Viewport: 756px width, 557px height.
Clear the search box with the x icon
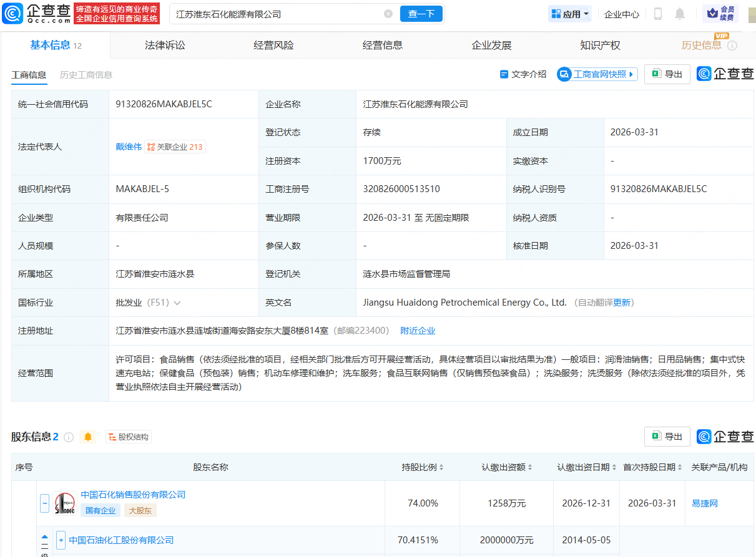[x=388, y=13]
